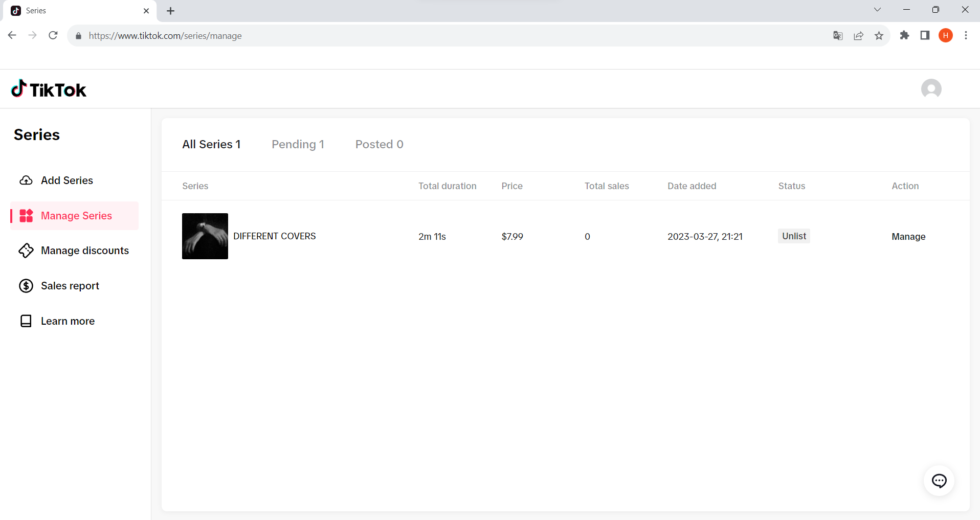Open Chrome profile H avatar
980x520 pixels.
point(946,35)
